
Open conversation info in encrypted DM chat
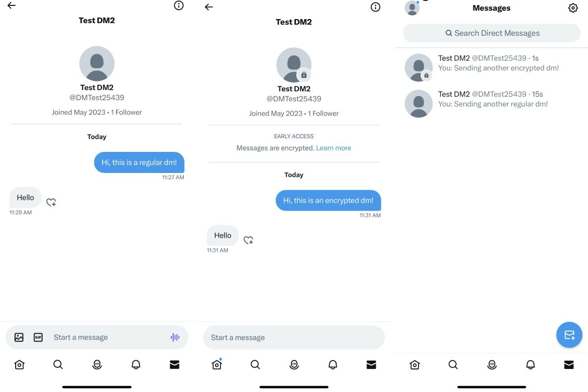375,7
